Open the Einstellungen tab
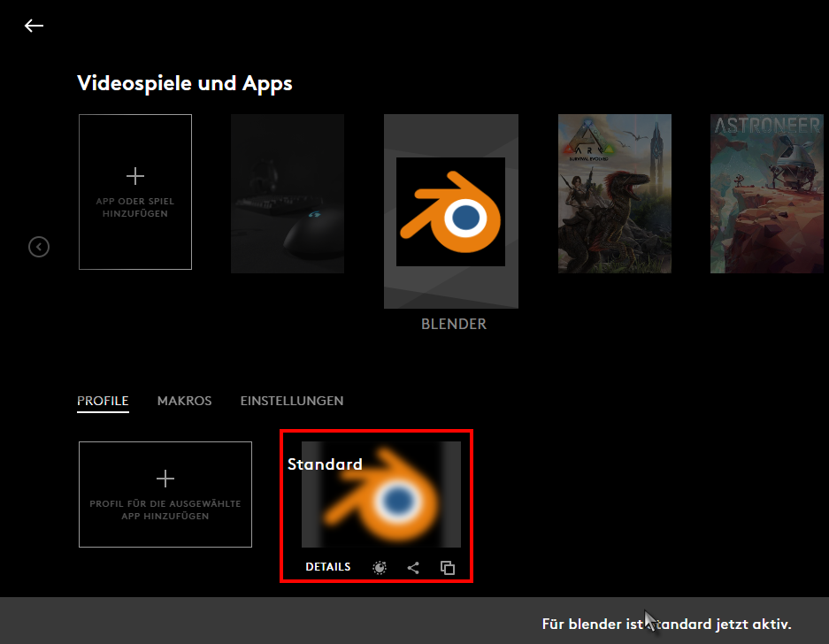Screen dimensions: 829x644 tap(292, 401)
